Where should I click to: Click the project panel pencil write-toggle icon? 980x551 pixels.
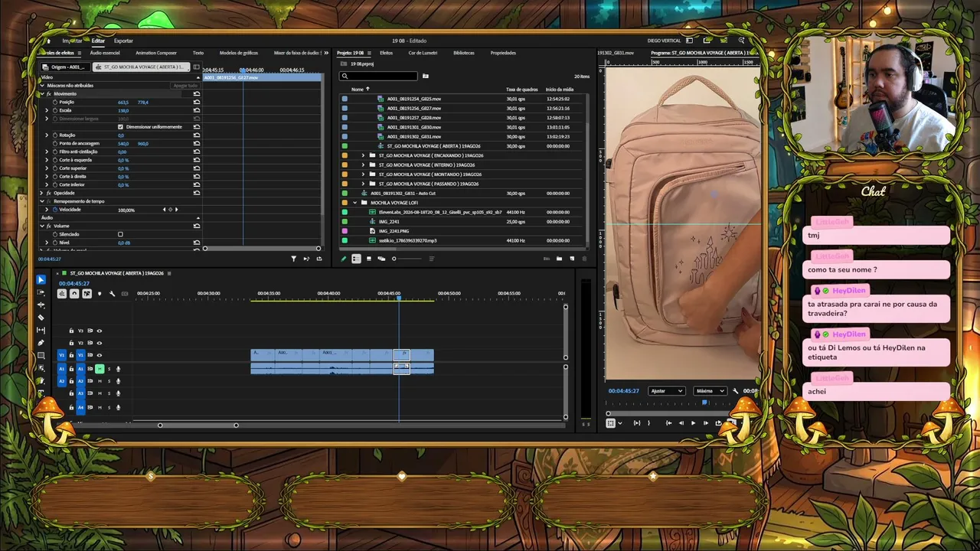[x=344, y=259]
